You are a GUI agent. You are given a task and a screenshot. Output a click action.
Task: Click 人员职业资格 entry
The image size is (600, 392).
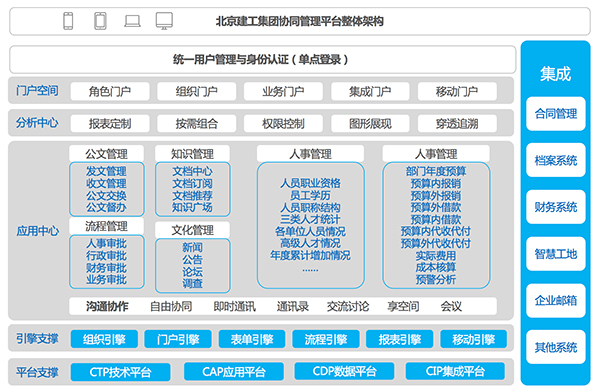click(310, 183)
